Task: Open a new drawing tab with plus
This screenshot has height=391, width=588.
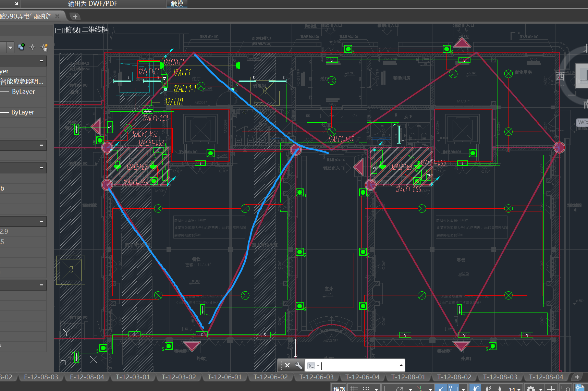Action: coord(75,16)
